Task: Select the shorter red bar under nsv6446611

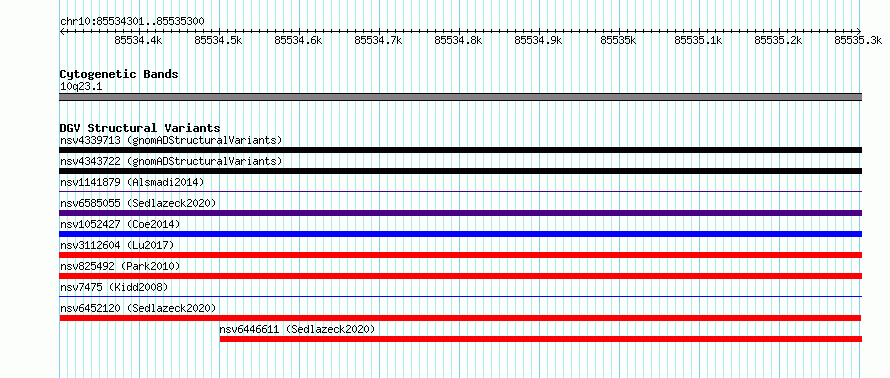Action: click(541, 339)
